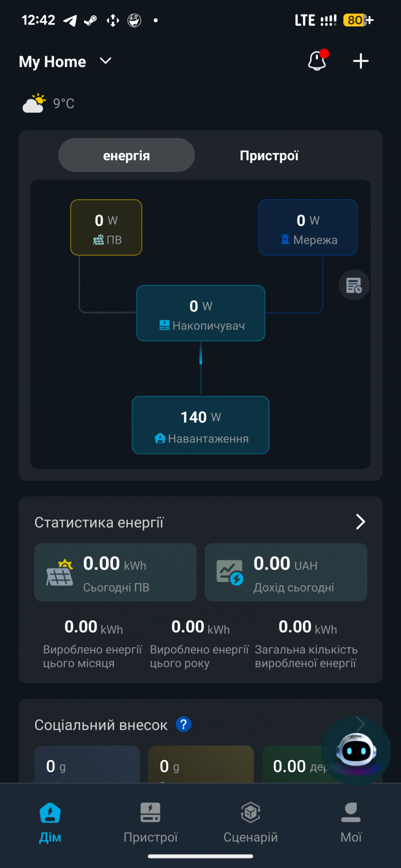Open the DOMI robot assistant
The width and height of the screenshot is (401, 868).
[356, 750]
